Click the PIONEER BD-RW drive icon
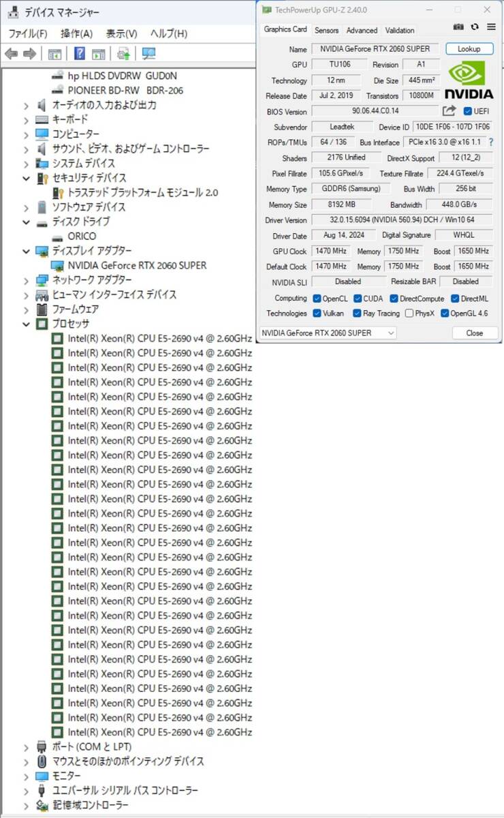This screenshot has height=818, width=504. [x=58, y=90]
